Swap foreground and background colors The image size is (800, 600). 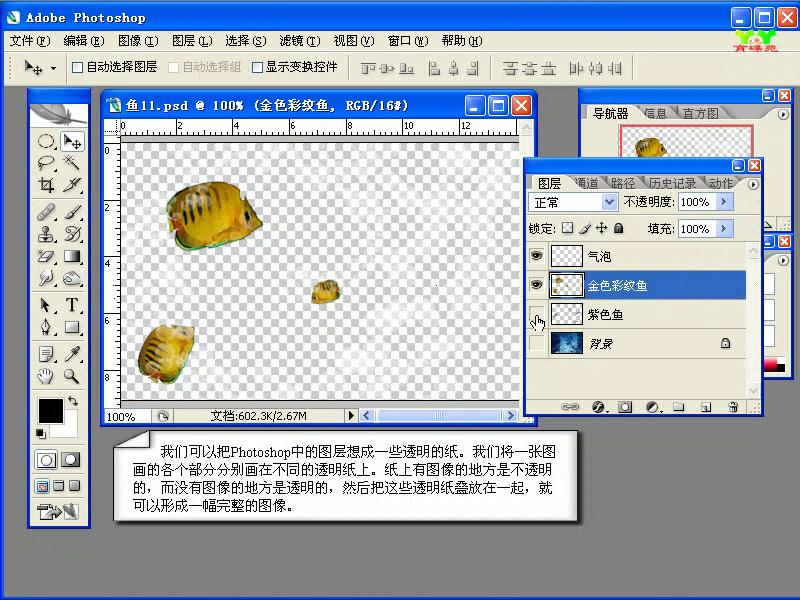[73, 401]
